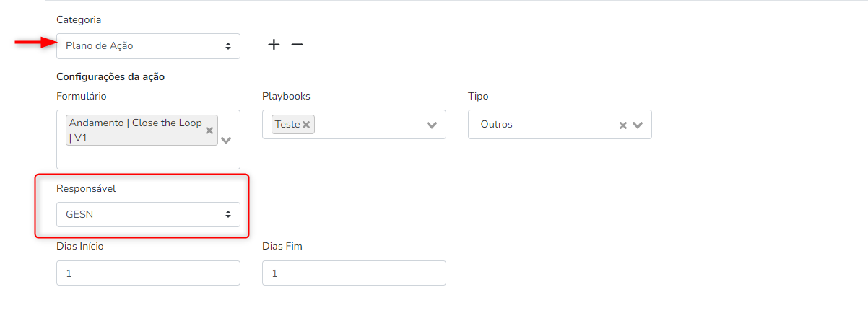Click the Outros value in Tipo field
Image resolution: width=868 pixels, height=313 pixels.
pyautogui.click(x=497, y=124)
